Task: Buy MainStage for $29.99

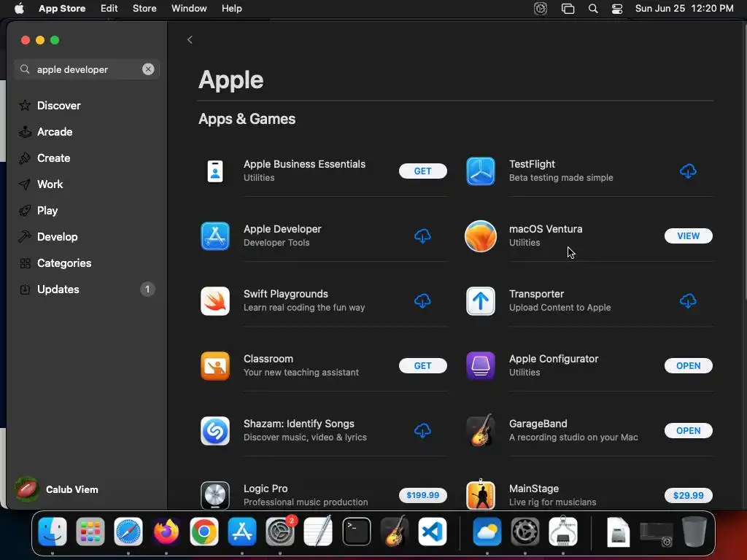Action: (x=689, y=495)
